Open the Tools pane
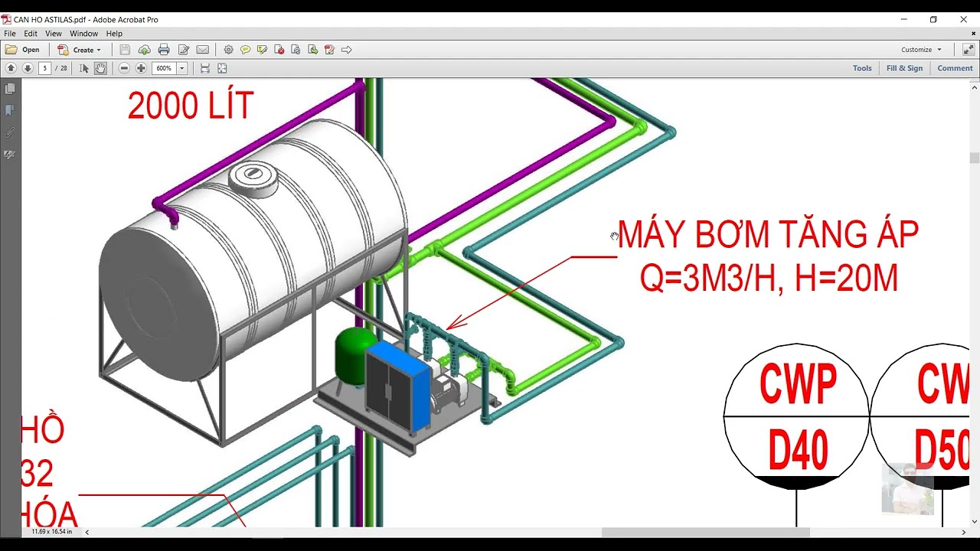The height and width of the screenshot is (551, 980). point(862,68)
